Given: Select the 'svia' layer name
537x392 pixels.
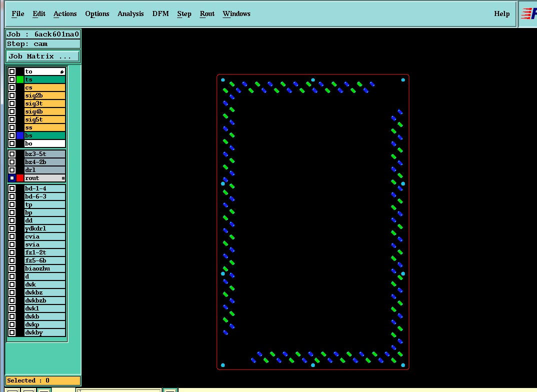Looking at the screenshot, I should tap(45, 244).
